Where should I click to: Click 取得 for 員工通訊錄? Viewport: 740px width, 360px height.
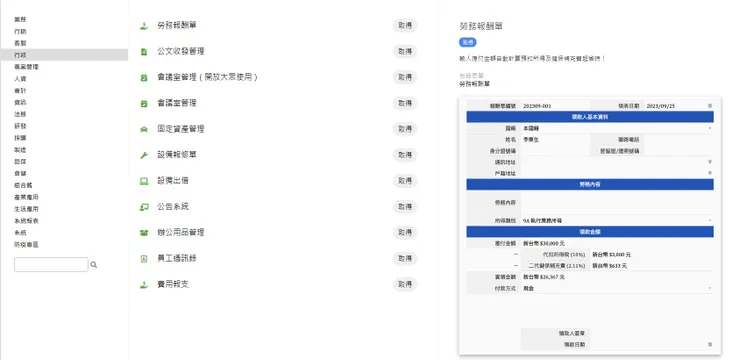(x=405, y=259)
